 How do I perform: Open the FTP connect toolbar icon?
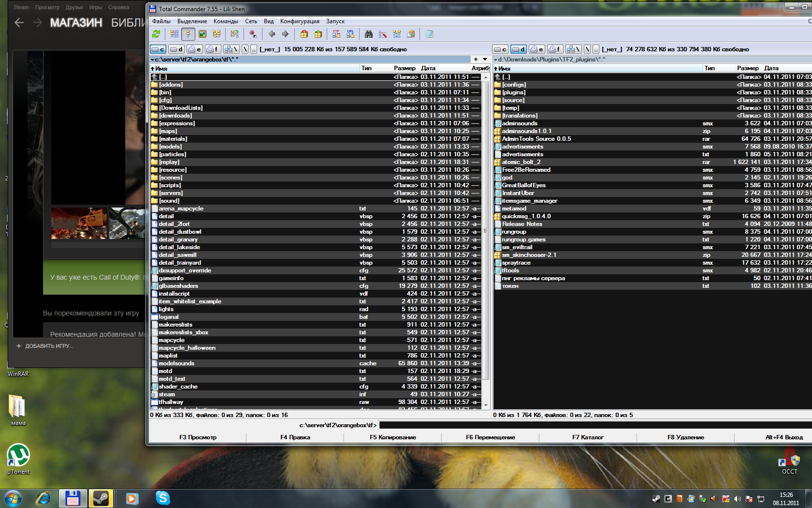click(336, 34)
